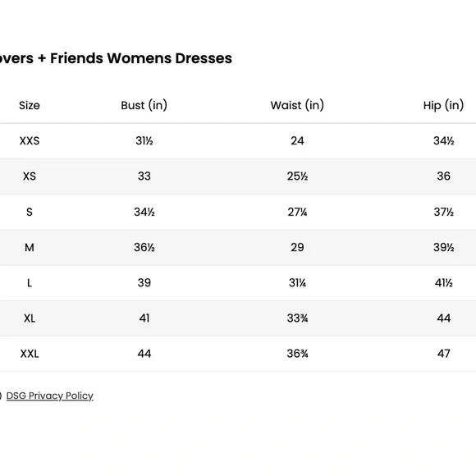
Task: Select the M size row label
Action: (30, 247)
